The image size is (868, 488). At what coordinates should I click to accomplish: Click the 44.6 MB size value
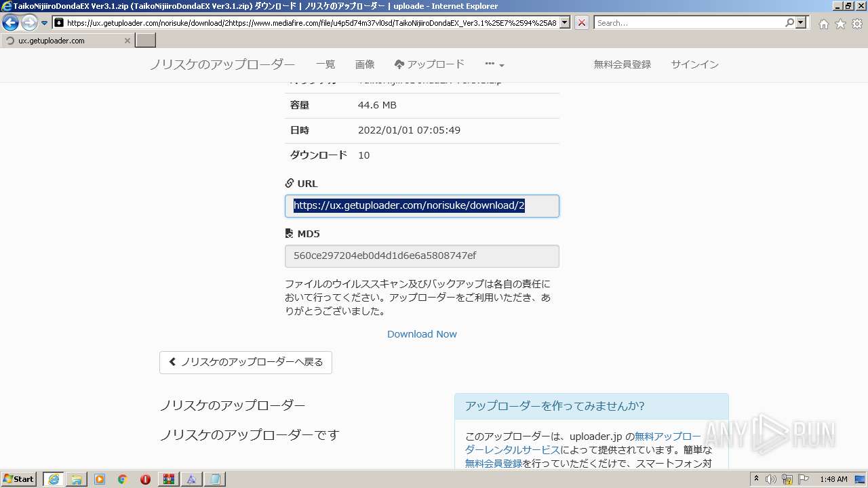point(377,105)
